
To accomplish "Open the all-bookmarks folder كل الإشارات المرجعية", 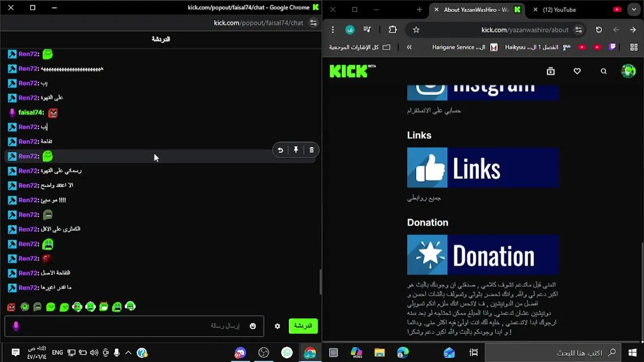I will 359,47.
